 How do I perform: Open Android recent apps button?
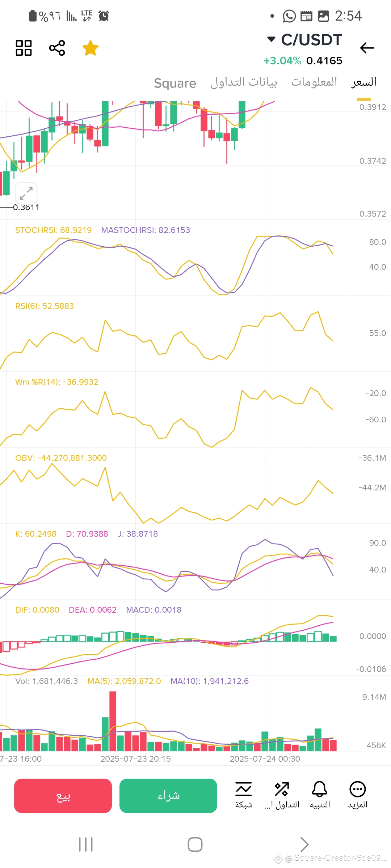(x=86, y=844)
